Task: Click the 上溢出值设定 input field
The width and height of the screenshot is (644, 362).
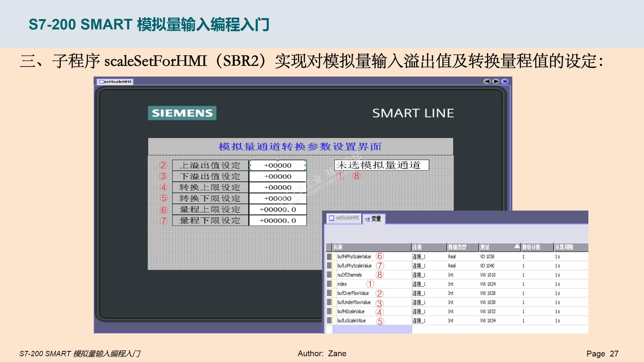Action: 278,166
